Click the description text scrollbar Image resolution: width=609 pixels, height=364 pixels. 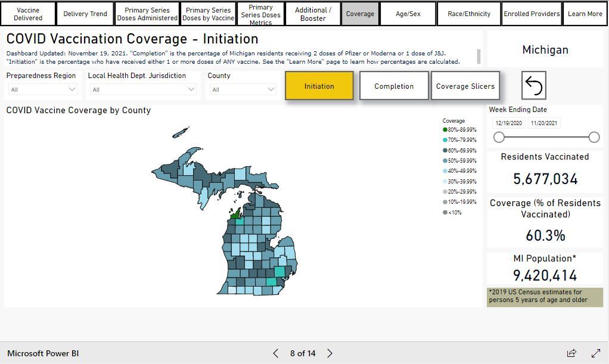479,57
